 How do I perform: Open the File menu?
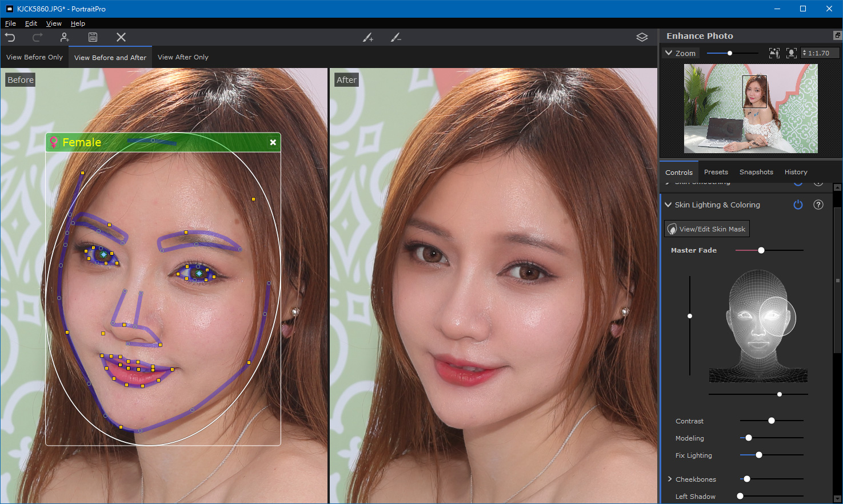coord(10,23)
